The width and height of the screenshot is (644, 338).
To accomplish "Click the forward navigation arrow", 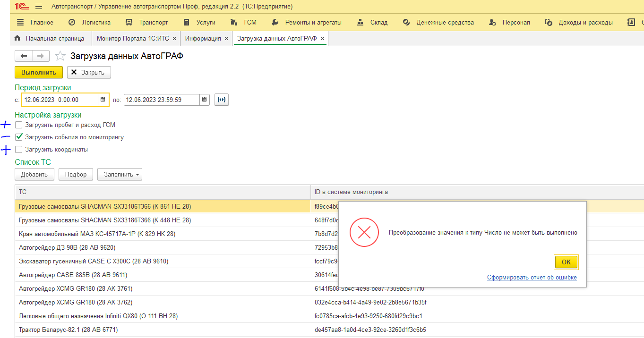I will point(41,56).
